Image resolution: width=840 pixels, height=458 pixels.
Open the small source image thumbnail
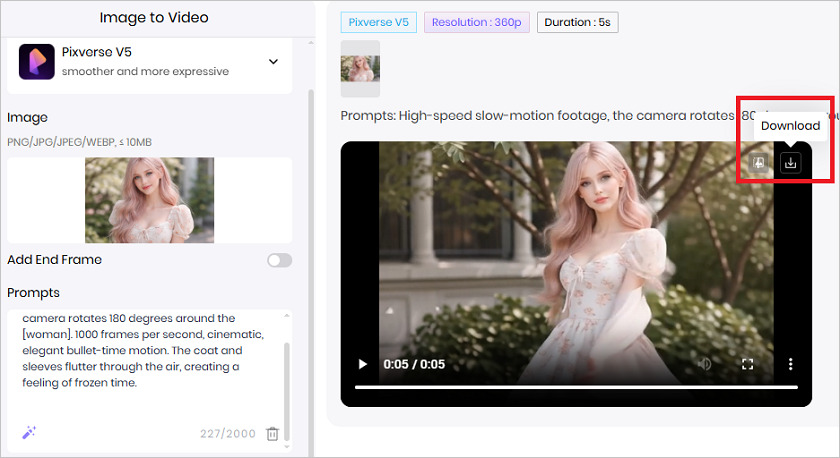[x=360, y=69]
